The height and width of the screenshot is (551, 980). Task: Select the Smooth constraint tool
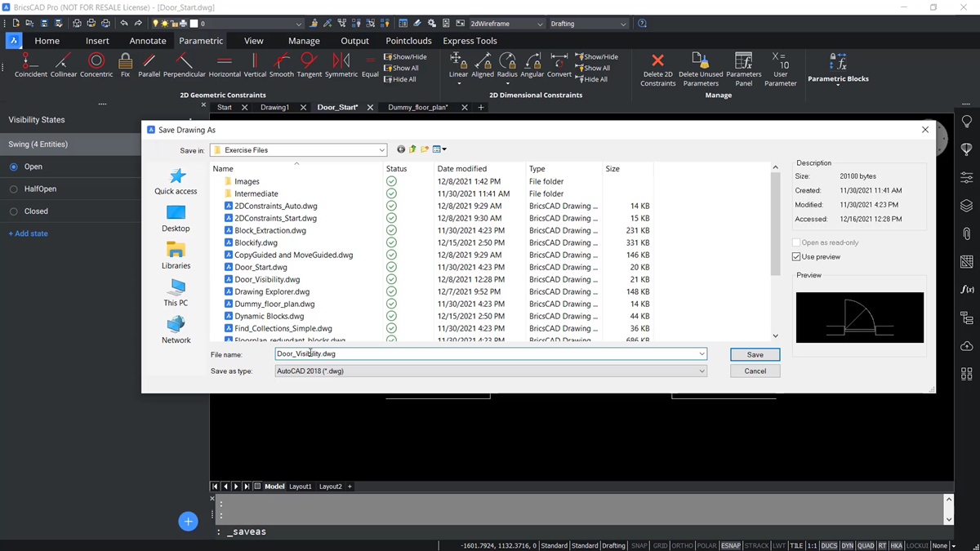tap(281, 64)
